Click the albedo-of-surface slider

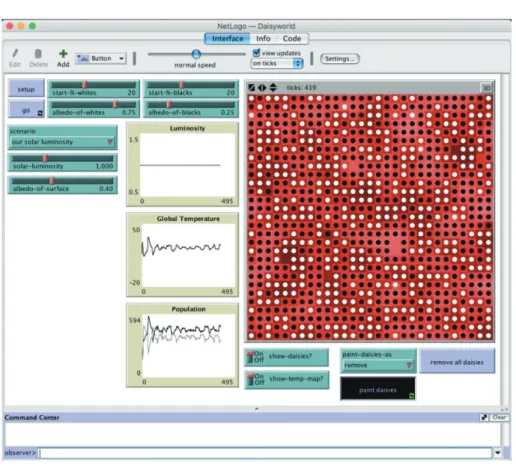click(62, 185)
